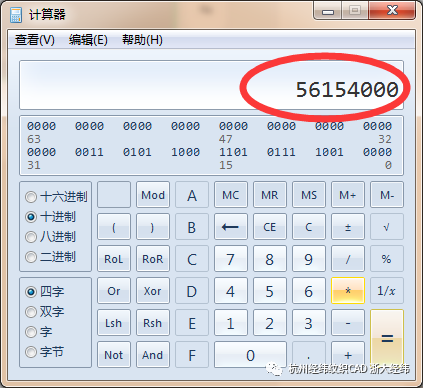
Task: Click the digit 3 key
Action: pos(309,323)
